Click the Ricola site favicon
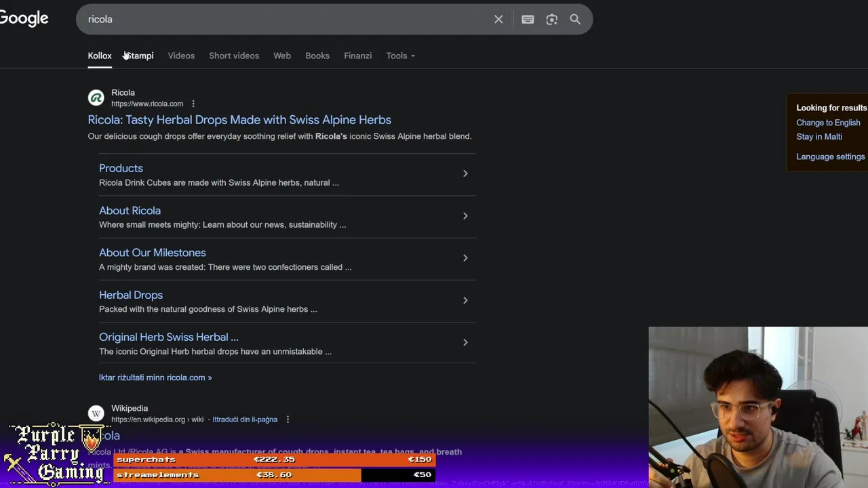 click(96, 98)
